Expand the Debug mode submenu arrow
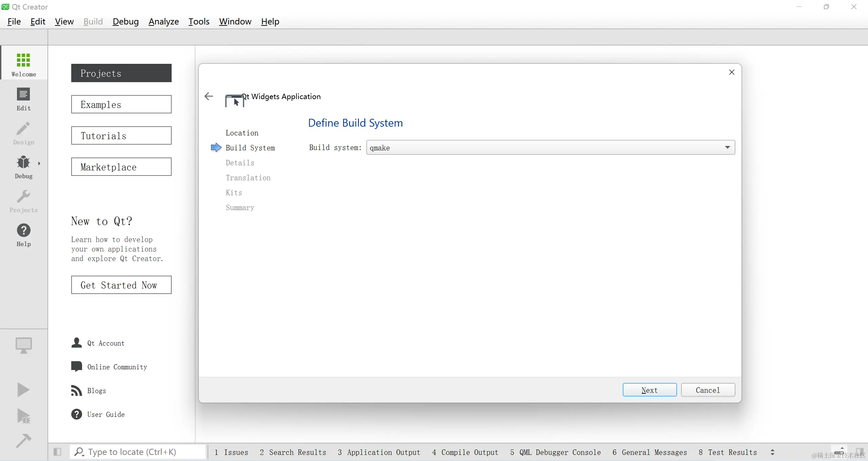 (x=39, y=163)
